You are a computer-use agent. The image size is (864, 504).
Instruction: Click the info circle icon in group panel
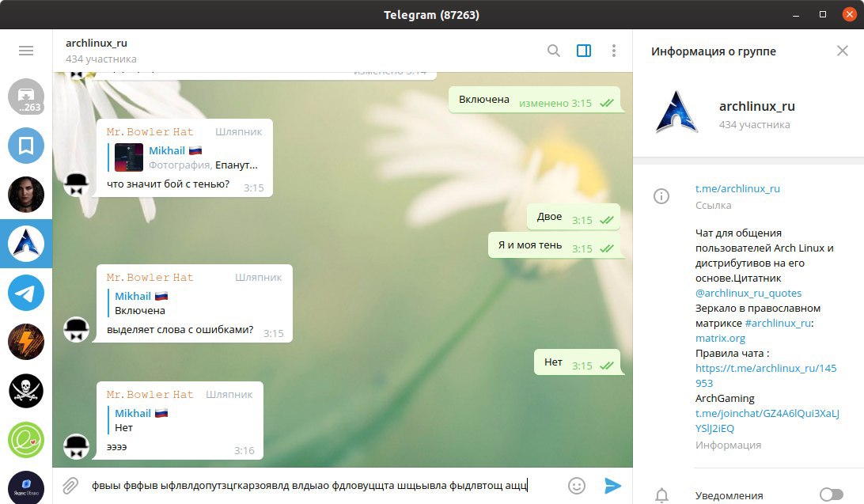pos(661,196)
